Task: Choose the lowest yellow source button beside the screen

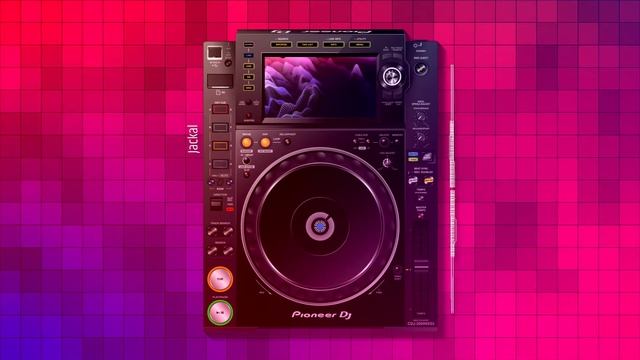Action: pos(249,88)
